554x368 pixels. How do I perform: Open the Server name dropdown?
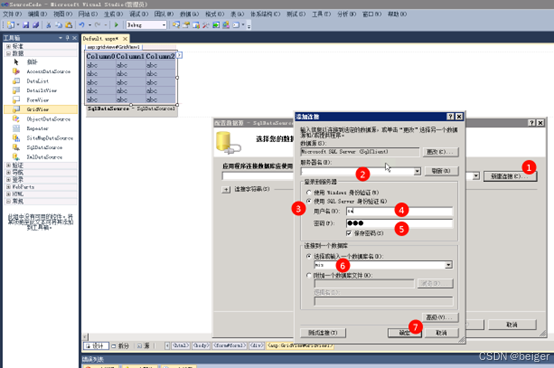(417, 171)
